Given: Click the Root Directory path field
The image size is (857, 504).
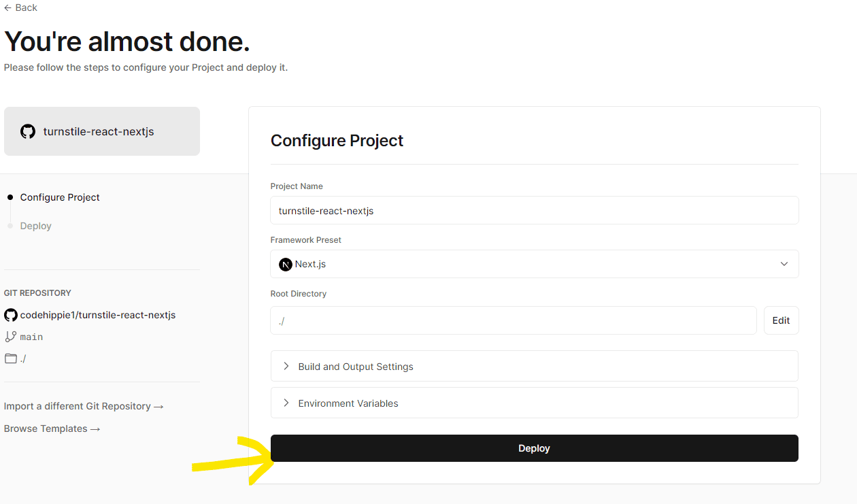Looking at the screenshot, I should pos(513,320).
